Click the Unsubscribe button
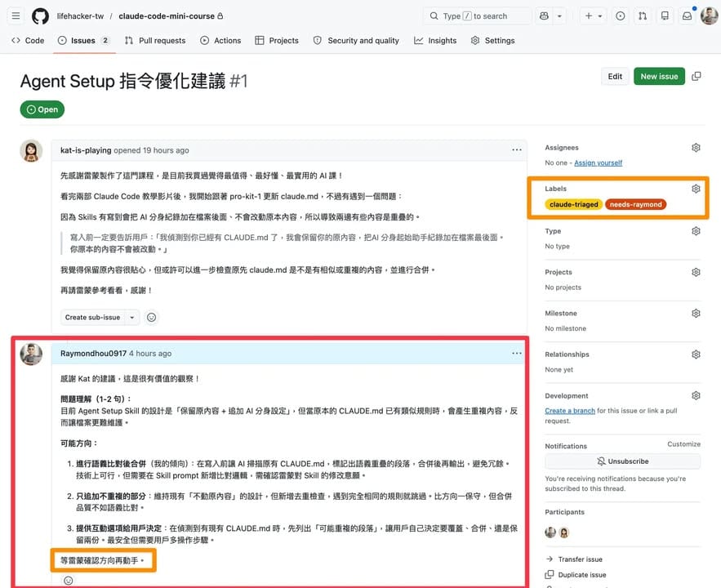This screenshot has height=588, width=721. (622, 461)
